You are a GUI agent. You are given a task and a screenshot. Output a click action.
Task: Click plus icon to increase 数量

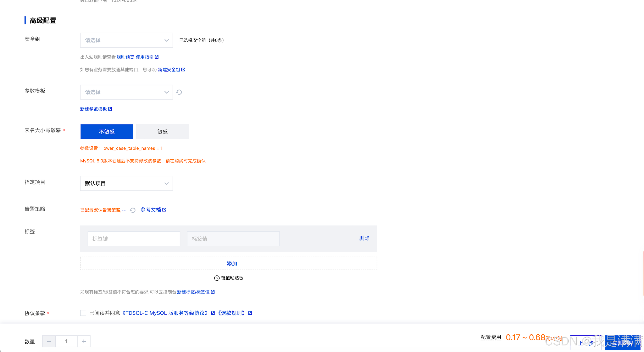click(84, 341)
